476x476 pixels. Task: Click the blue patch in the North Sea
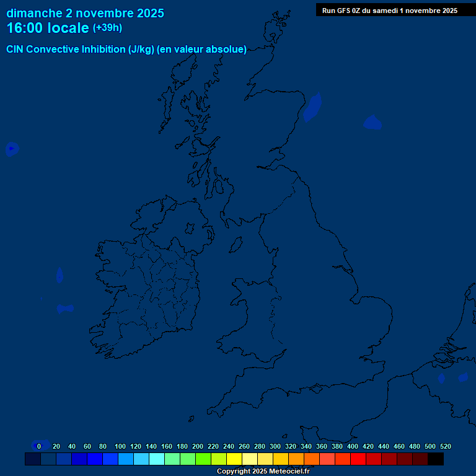tap(372, 122)
